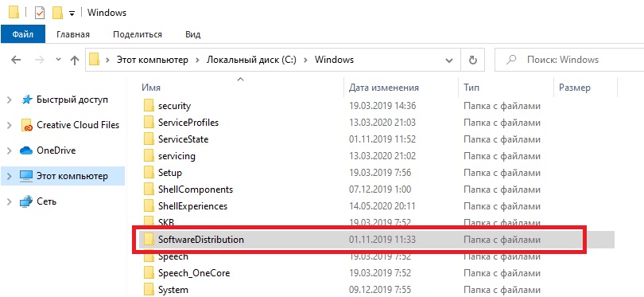The height and width of the screenshot is (297, 644).
Task: Open the quick access toolbar customize dropdown
Action: click(x=72, y=14)
